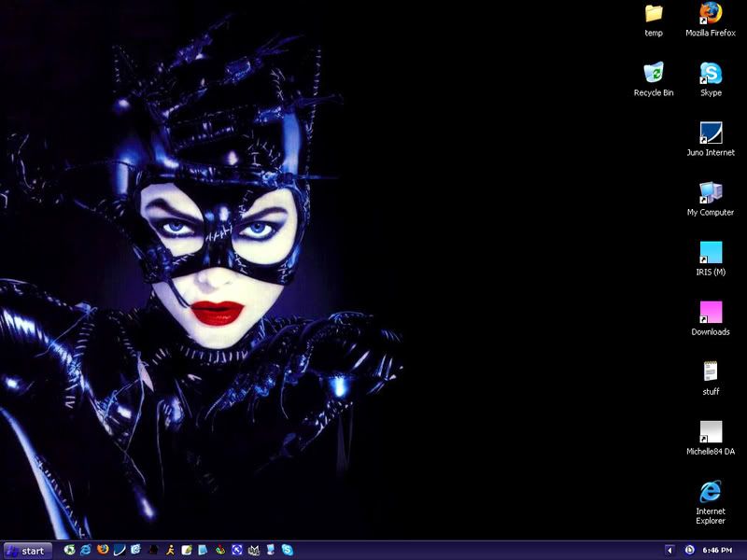
Task: Select the Recycle Bin icon
Action: [654, 74]
